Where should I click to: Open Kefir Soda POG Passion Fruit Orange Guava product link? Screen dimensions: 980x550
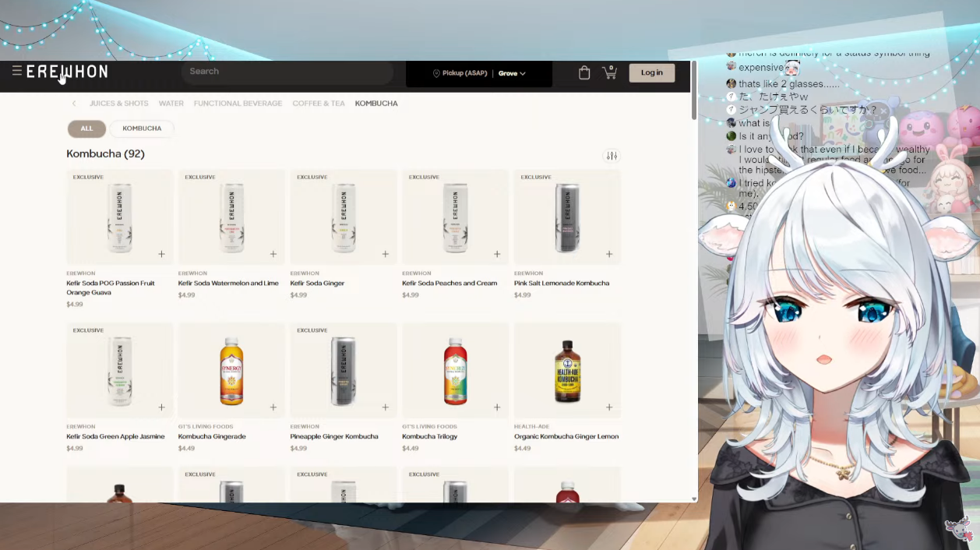[111, 287]
